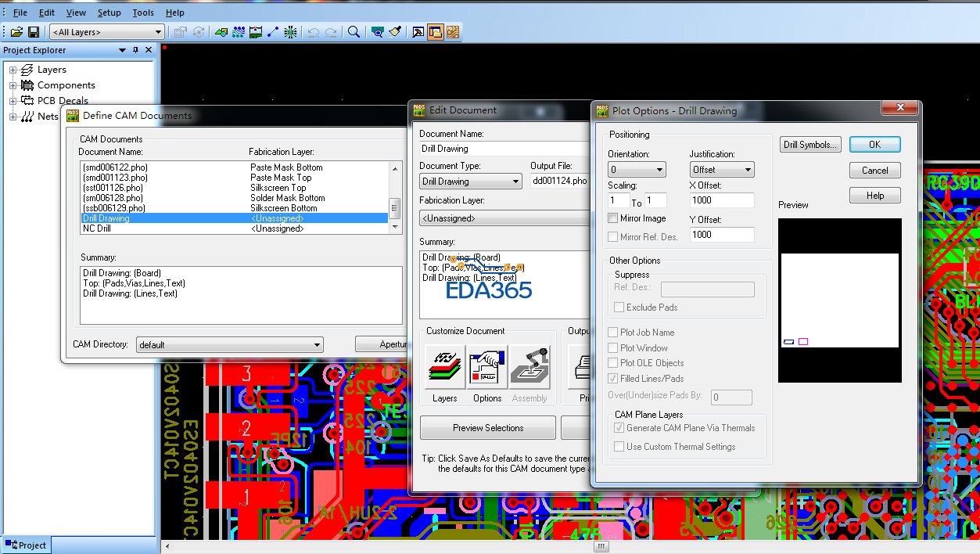This screenshot has width=980, height=554.
Task: Click the rightmost orange PADS toolbar icon
Action: (453, 32)
